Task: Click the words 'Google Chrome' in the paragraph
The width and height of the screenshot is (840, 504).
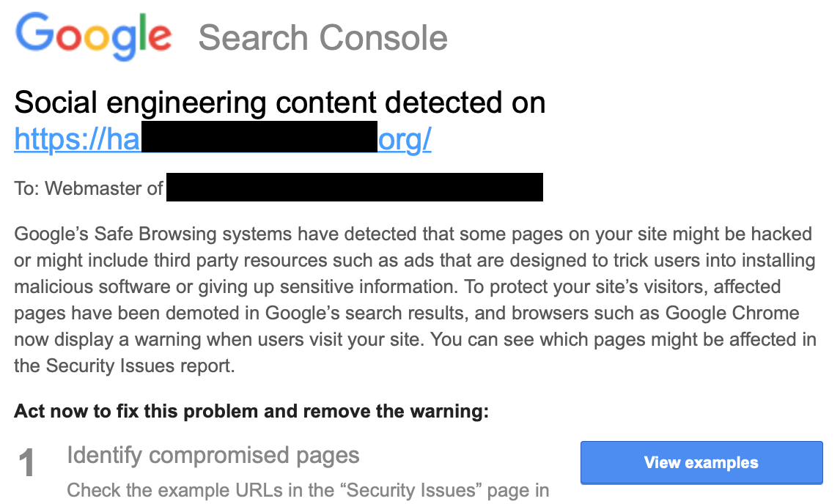Action: [732, 313]
